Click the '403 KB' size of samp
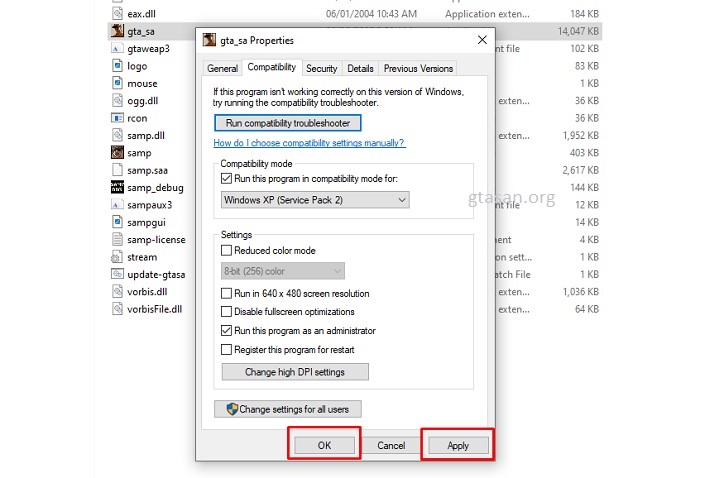This screenshot has width=702, height=478. pos(584,153)
